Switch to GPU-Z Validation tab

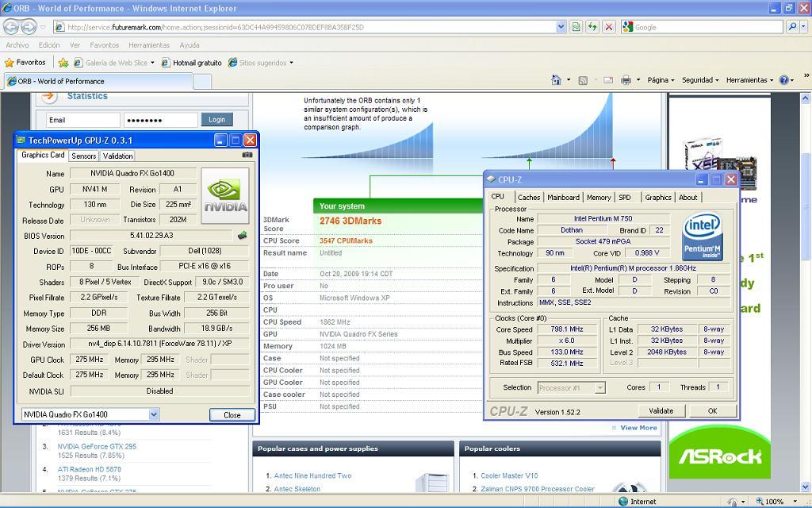click(x=117, y=156)
